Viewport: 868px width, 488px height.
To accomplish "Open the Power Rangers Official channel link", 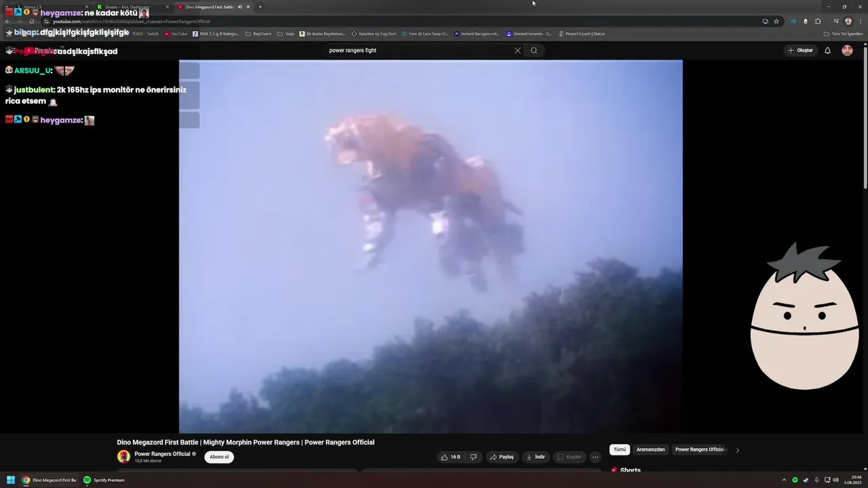I will click(162, 454).
